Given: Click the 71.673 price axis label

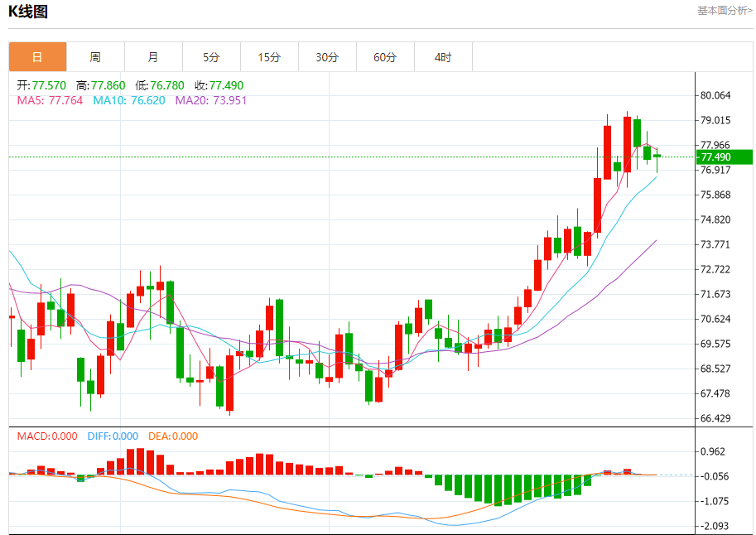Looking at the screenshot, I should (x=715, y=294).
